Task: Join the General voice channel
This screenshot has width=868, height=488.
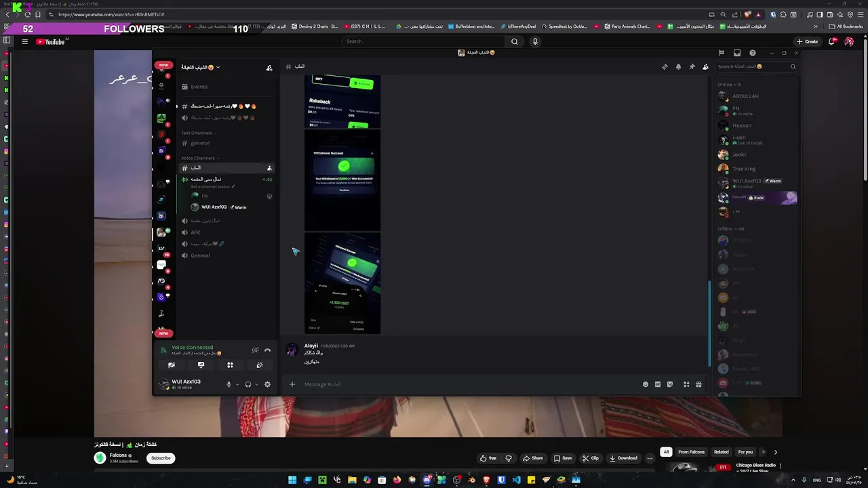Action: coord(226,256)
